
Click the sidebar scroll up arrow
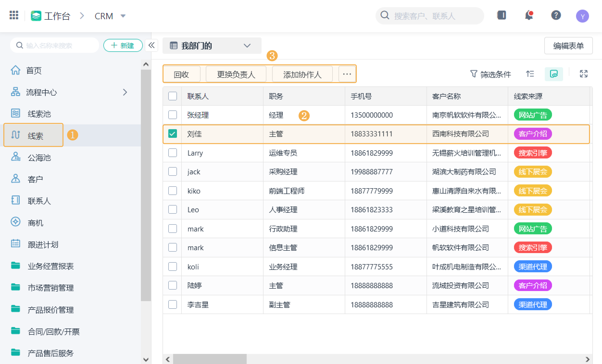[x=146, y=64]
